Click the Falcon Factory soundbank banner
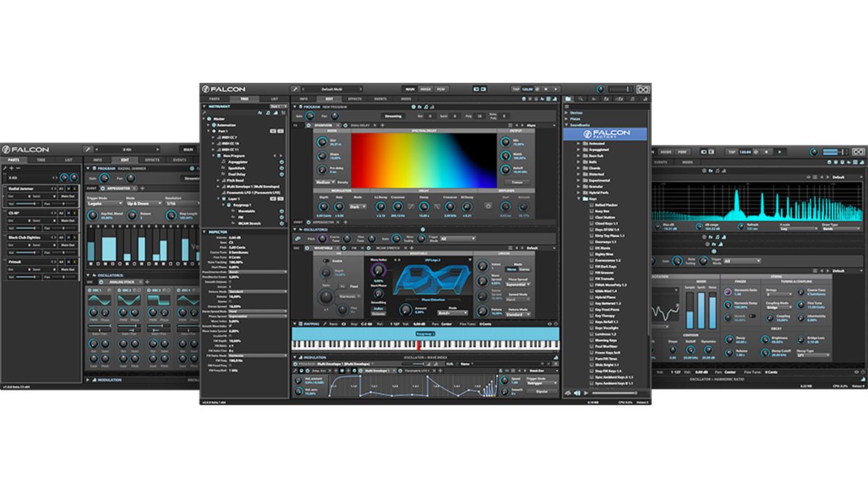The width and height of the screenshot is (868, 488). (x=606, y=133)
